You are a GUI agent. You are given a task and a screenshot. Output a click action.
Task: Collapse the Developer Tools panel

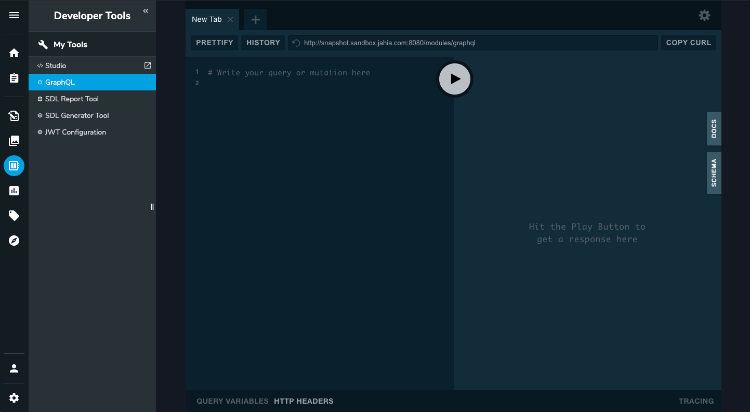pos(145,11)
